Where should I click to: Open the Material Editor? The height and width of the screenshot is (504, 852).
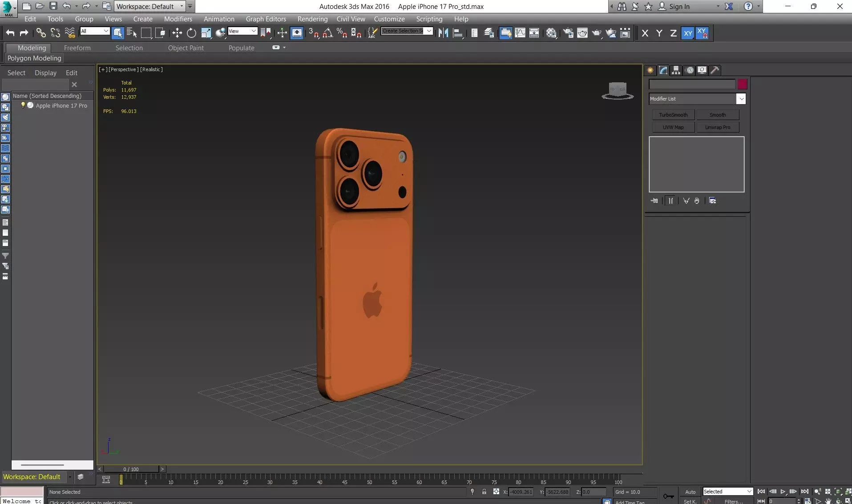[551, 33]
